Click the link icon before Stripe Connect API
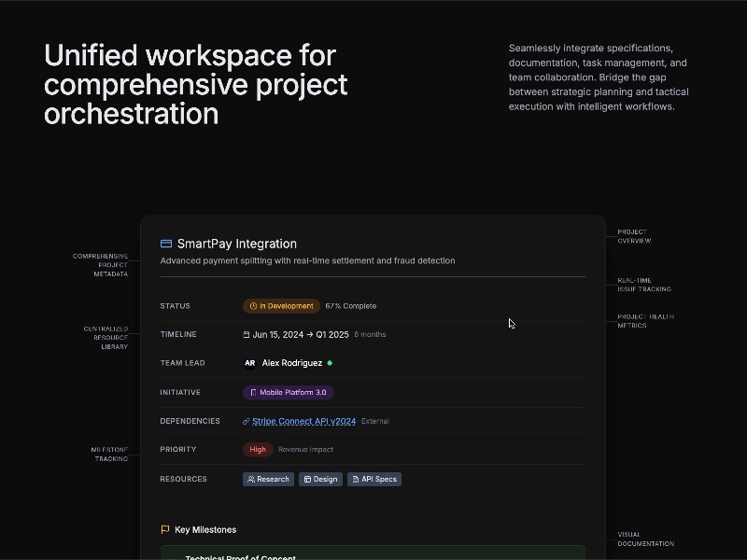The height and width of the screenshot is (560, 747). [247, 421]
